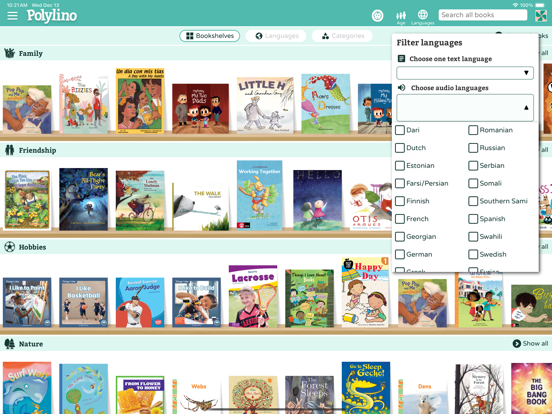
Task: Open the Lacrosse book
Action: [x=253, y=296]
